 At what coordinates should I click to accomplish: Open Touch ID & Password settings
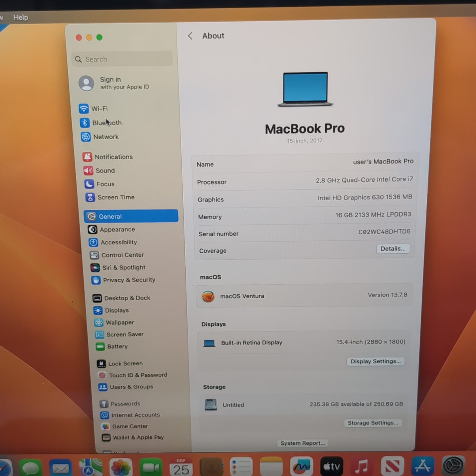point(132,375)
